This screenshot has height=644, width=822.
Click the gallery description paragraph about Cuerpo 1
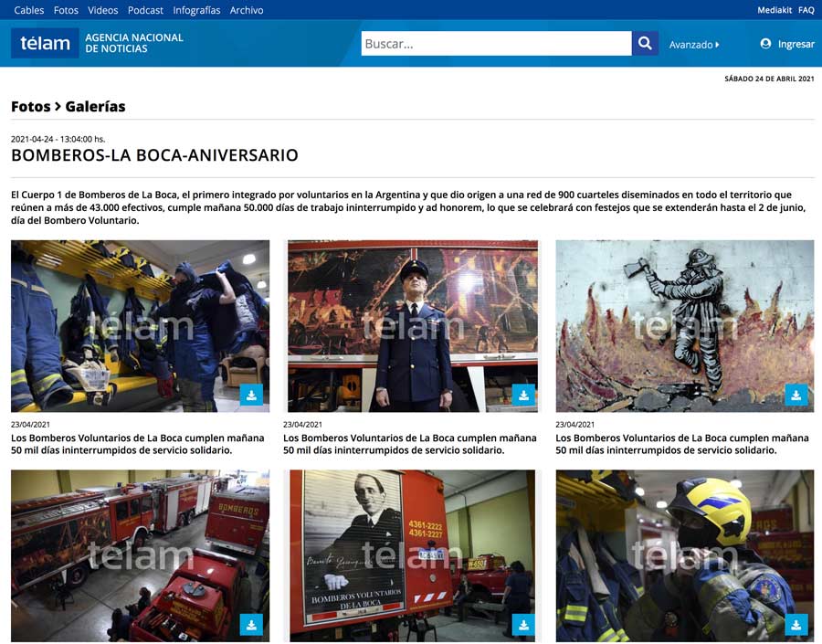point(408,207)
